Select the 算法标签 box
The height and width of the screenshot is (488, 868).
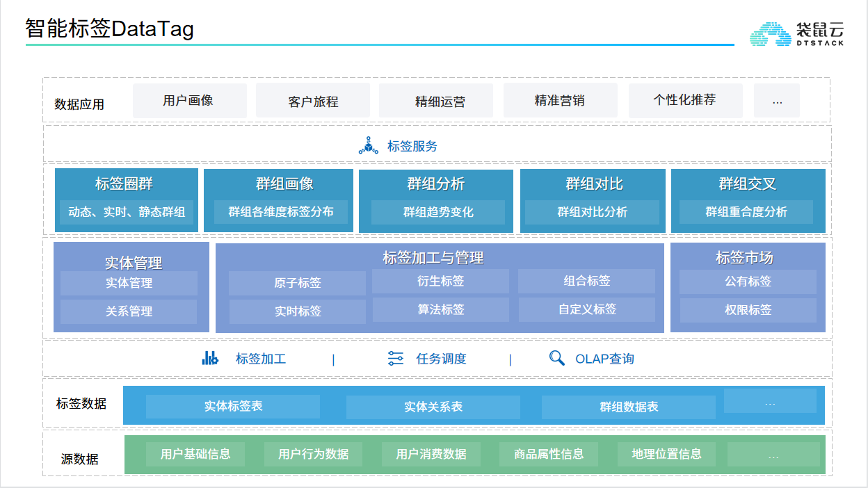441,309
